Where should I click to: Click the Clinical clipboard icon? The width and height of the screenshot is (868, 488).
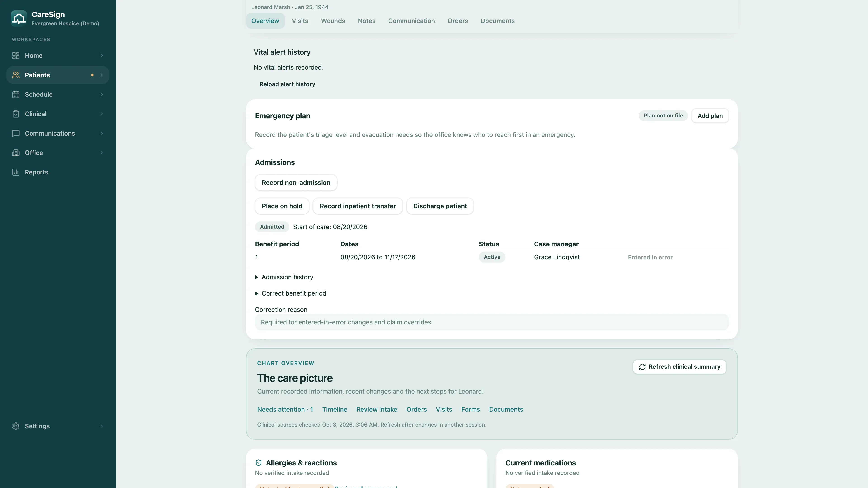click(x=16, y=114)
